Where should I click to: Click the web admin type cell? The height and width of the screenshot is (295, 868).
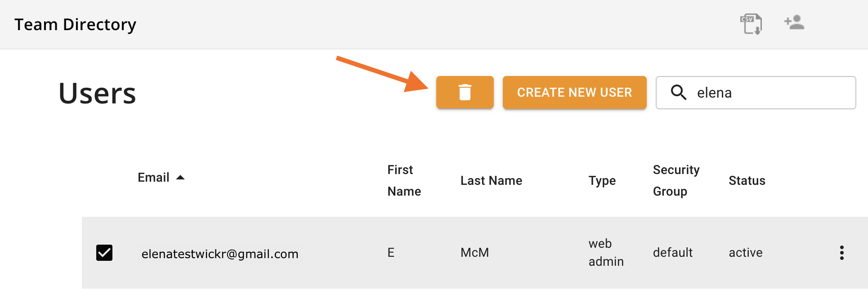(x=606, y=252)
